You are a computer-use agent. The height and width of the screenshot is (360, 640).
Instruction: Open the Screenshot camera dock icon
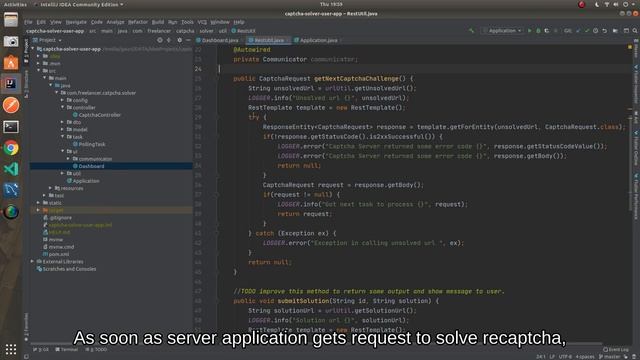click(11, 41)
